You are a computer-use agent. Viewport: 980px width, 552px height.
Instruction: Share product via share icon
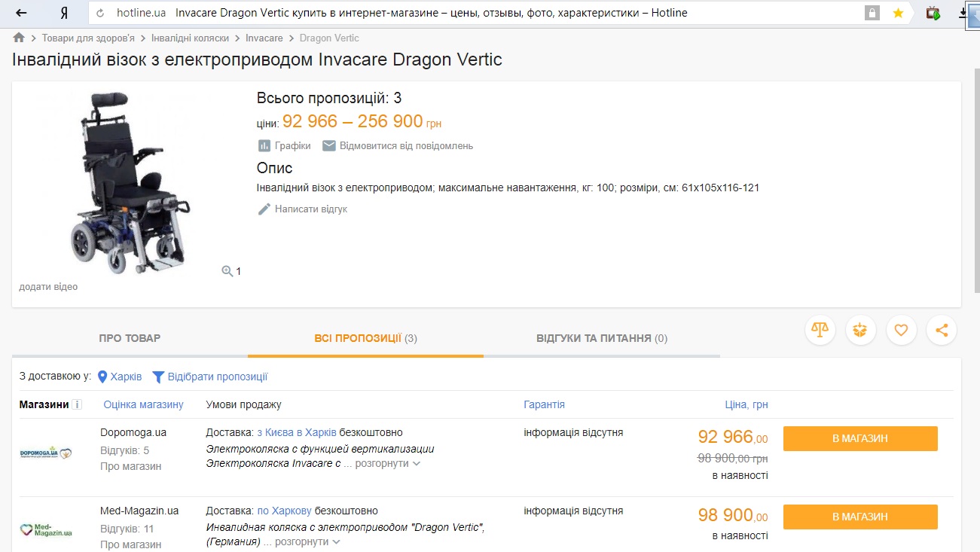942,330
